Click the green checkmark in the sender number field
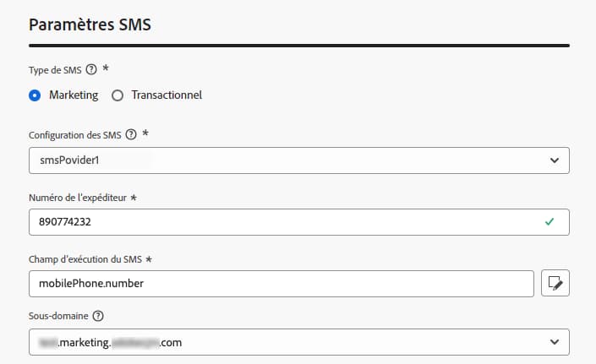Image resolution: width=596 pixels, height=364 pixels. pos(550,221)
